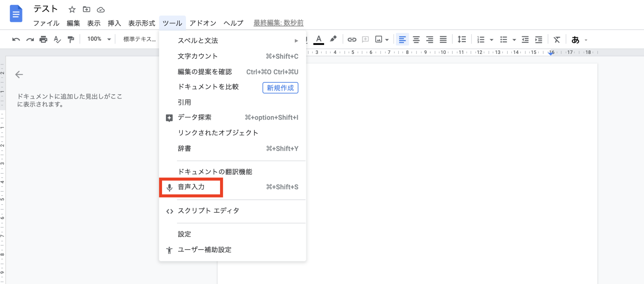Open the text color picker
Screen dimensions: 644x284
[x=319, y=39]
